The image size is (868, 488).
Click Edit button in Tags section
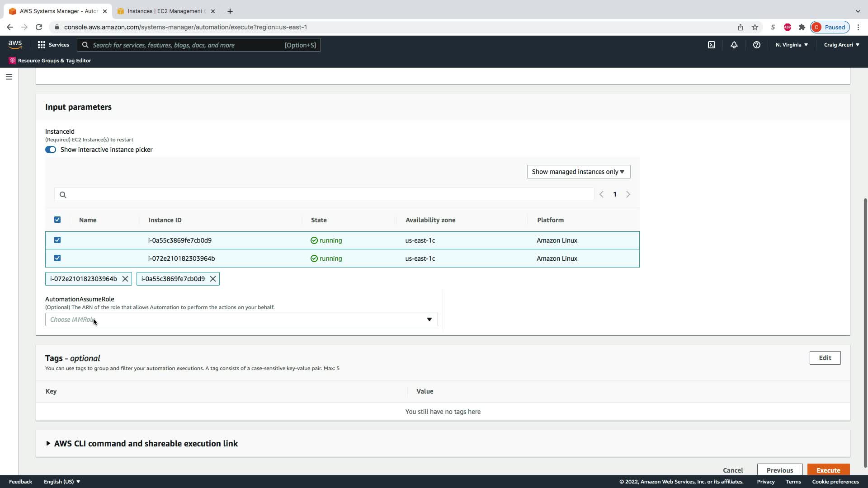pyautogui.click(x=825, y=358)
